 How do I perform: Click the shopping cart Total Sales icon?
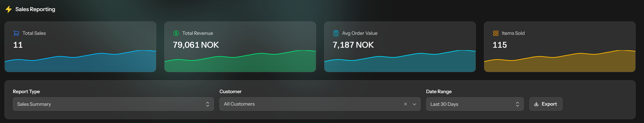(x=16, y=33)
